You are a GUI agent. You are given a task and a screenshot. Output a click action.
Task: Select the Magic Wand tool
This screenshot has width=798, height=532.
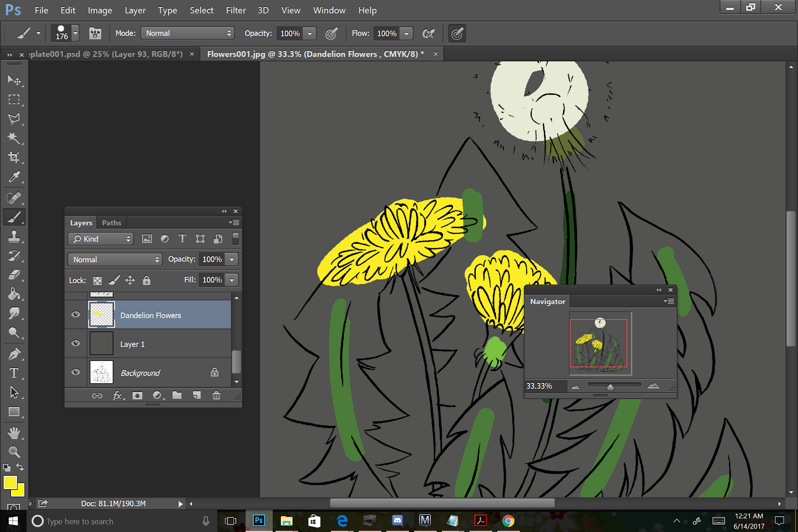point(14,138)
